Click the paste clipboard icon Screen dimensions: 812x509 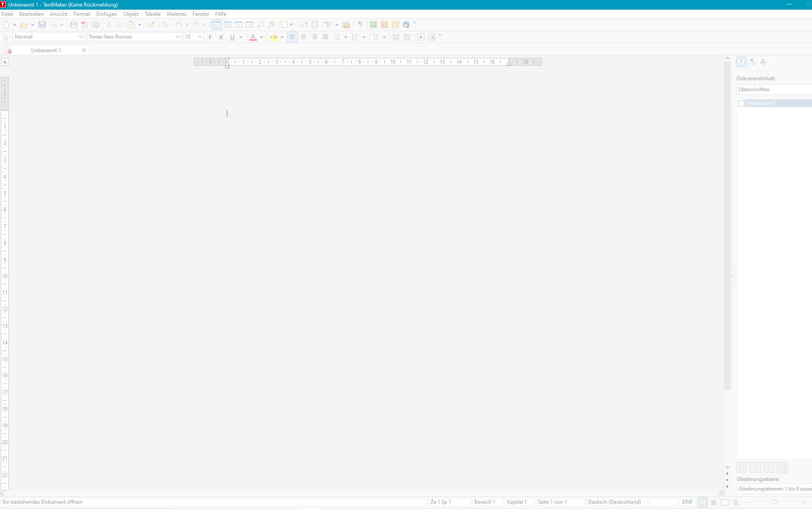[131, 25]
